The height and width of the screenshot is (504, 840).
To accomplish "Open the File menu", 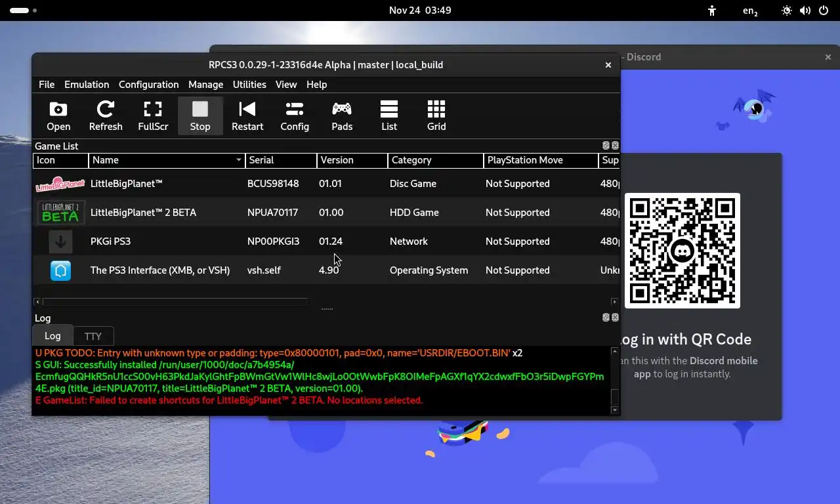I will [47, 85].
